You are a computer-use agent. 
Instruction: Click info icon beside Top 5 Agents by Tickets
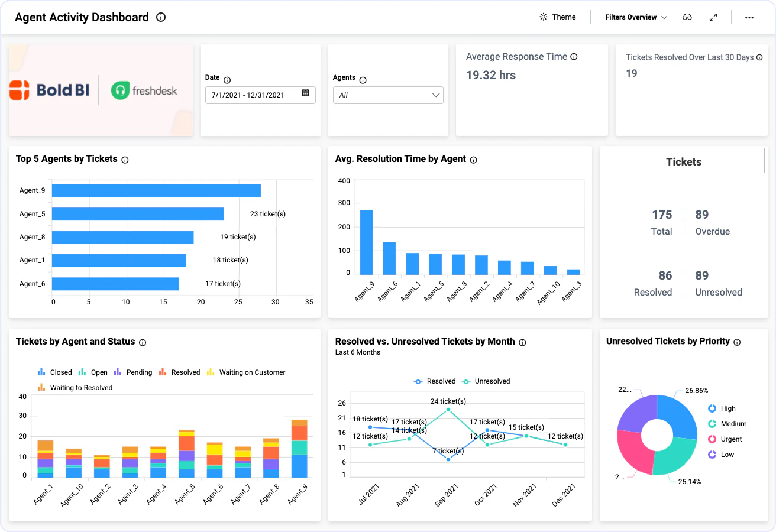[125, 160]
